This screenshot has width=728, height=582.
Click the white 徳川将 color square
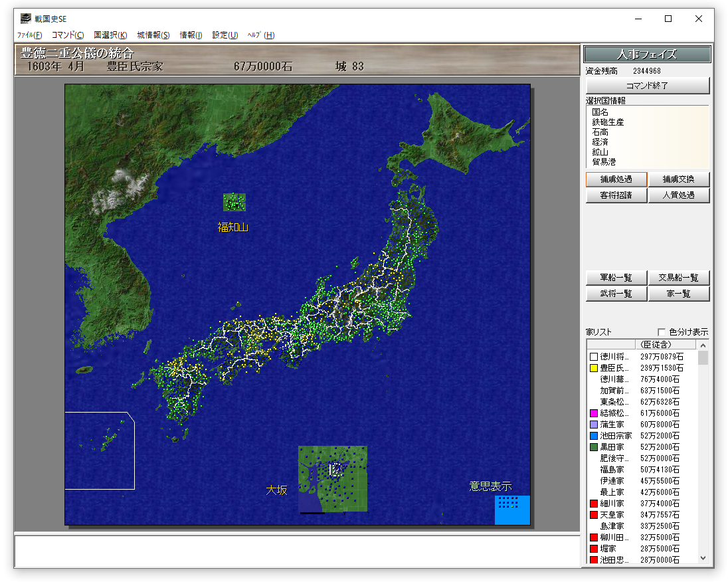pos(593,357)
